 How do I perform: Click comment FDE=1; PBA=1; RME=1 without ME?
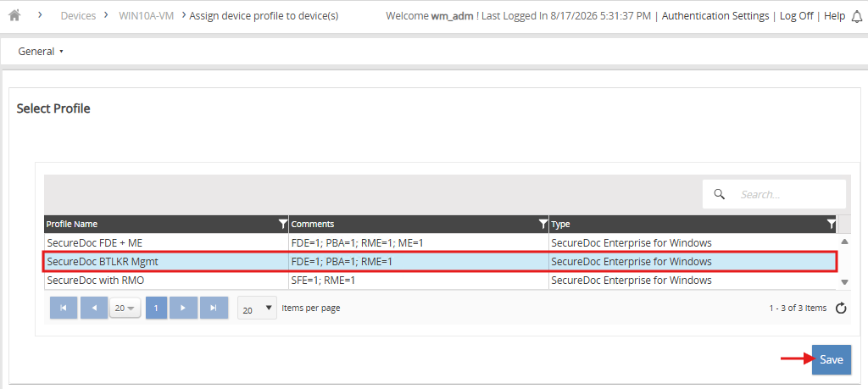pyautogui.click(x=342, y=261)
